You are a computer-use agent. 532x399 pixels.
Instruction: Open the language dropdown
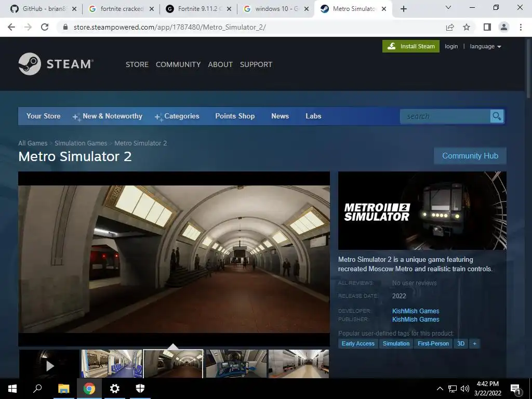click(x=486, y=46)
